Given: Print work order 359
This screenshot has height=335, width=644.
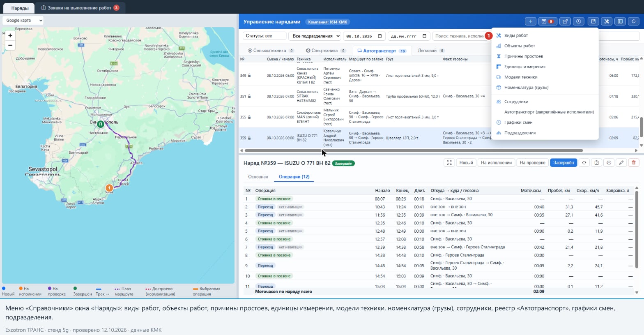Looking at the screenshot, I should tap(609, 163).
